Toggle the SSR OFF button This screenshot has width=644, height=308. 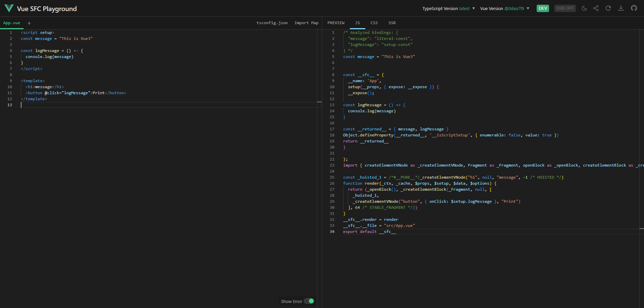click(565, 8)
